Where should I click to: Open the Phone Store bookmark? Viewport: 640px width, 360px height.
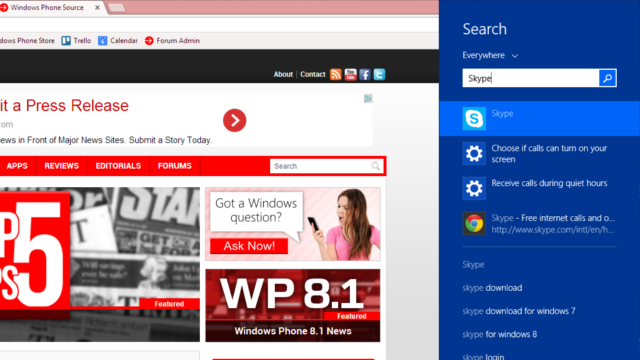(27, 41)
